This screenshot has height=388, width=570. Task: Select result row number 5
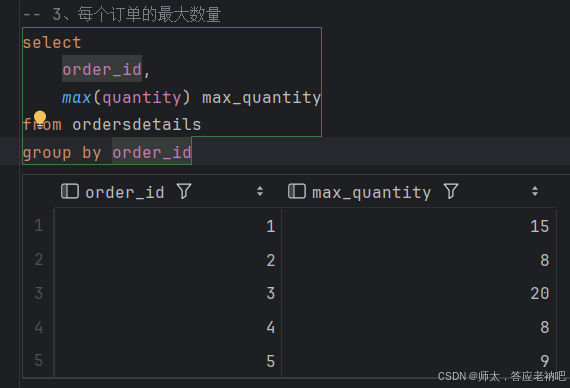(x=39, y=360)
